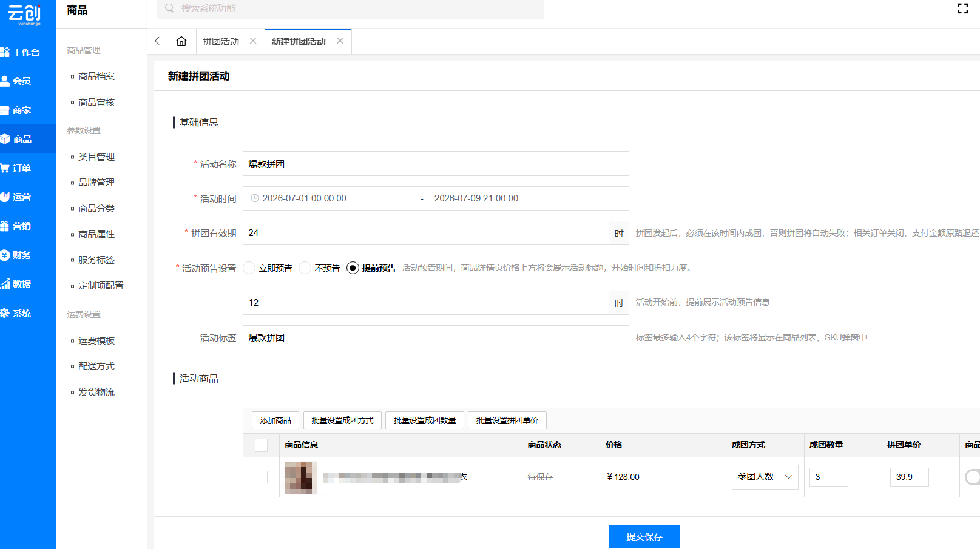
Task: Close the 拼团活动 tab
Action: (253, 41)
